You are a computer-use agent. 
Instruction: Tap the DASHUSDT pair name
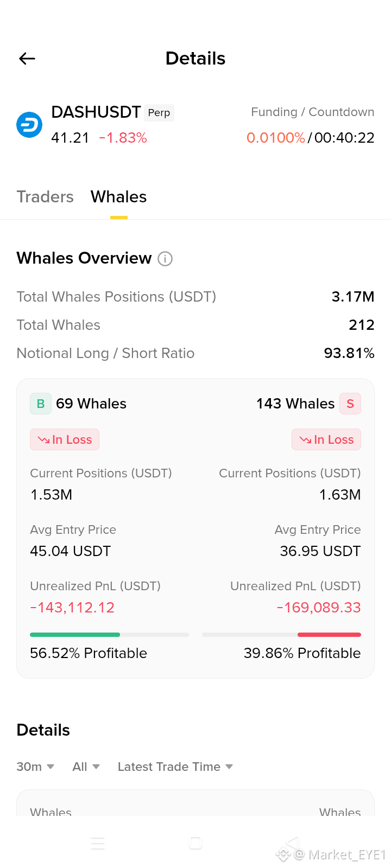tap(96, 112)
